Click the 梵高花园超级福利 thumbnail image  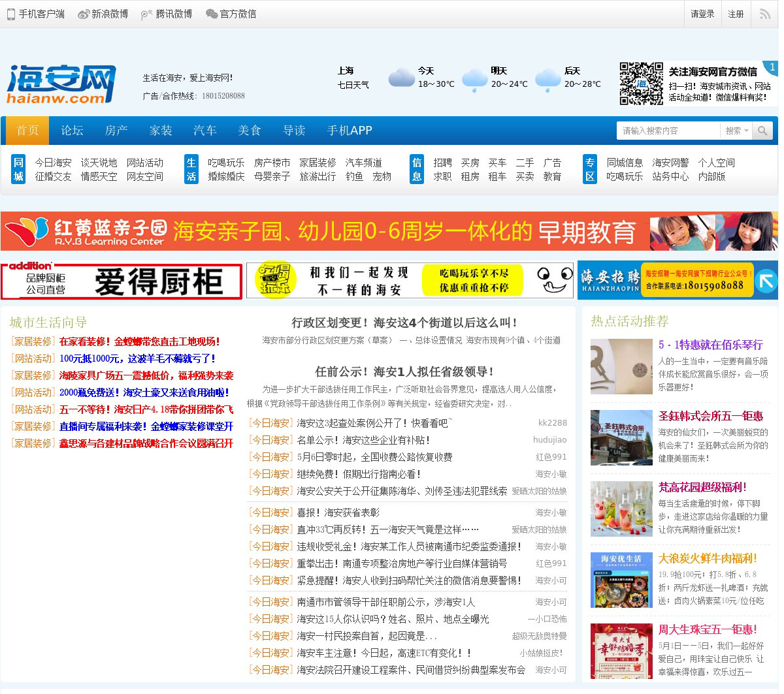pos(621,509)
